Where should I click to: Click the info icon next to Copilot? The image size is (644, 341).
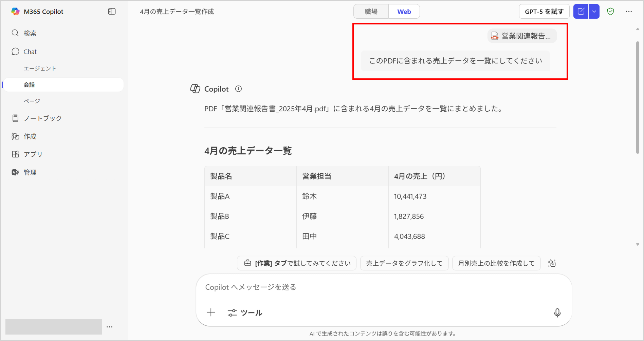239,89
